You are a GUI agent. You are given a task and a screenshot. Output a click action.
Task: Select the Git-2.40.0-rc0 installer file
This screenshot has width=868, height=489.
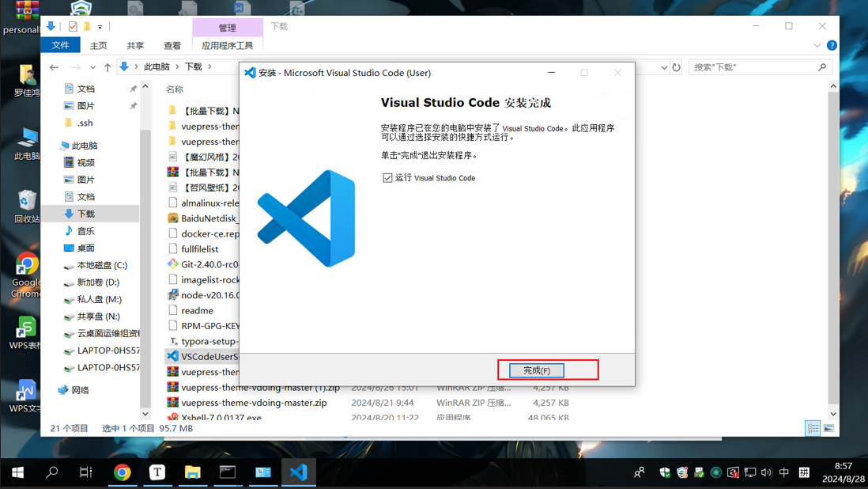(202, 264)
